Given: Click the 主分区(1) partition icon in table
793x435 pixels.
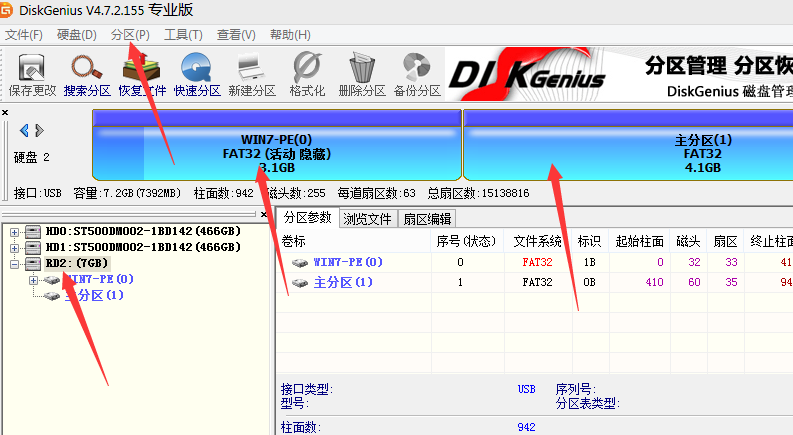Looking at the screenshot, I should tap(300, 283).
